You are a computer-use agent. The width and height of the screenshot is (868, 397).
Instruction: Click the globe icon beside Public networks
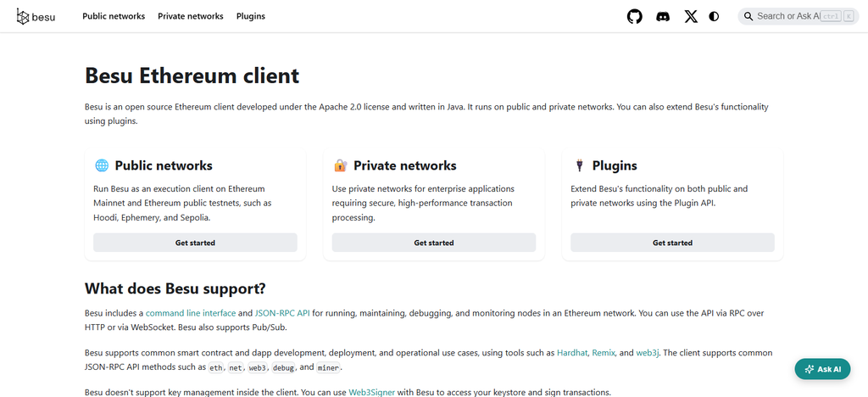[102, 165]
